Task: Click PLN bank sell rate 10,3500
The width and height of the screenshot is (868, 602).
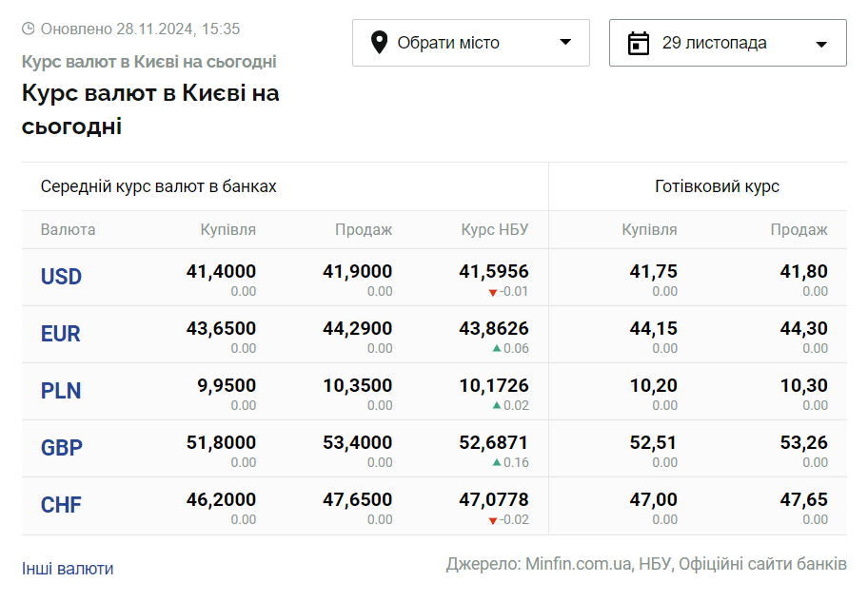Action: pos(358,385)
